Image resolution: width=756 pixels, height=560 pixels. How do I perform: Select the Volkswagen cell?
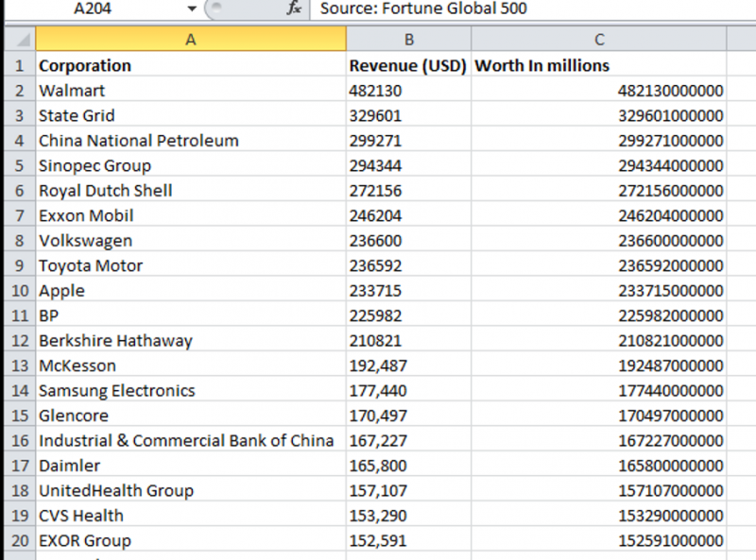click(191, 241)
